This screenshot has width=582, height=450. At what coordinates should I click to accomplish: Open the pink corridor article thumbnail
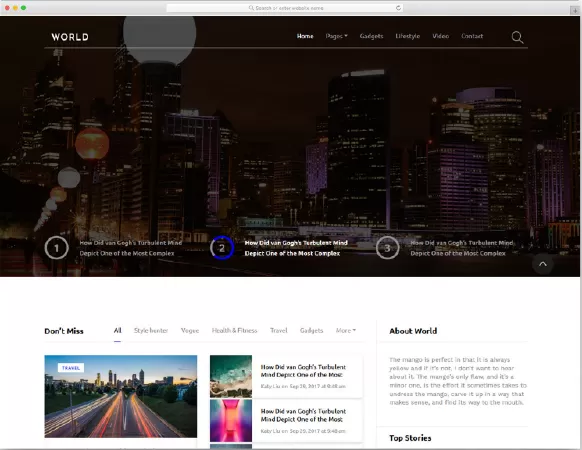pos(231,420)
